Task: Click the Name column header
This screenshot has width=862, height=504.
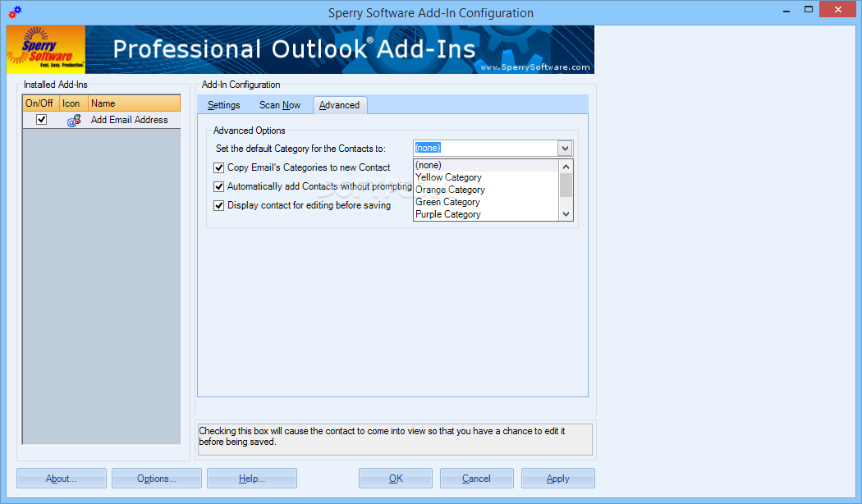Action: point(134,103)
